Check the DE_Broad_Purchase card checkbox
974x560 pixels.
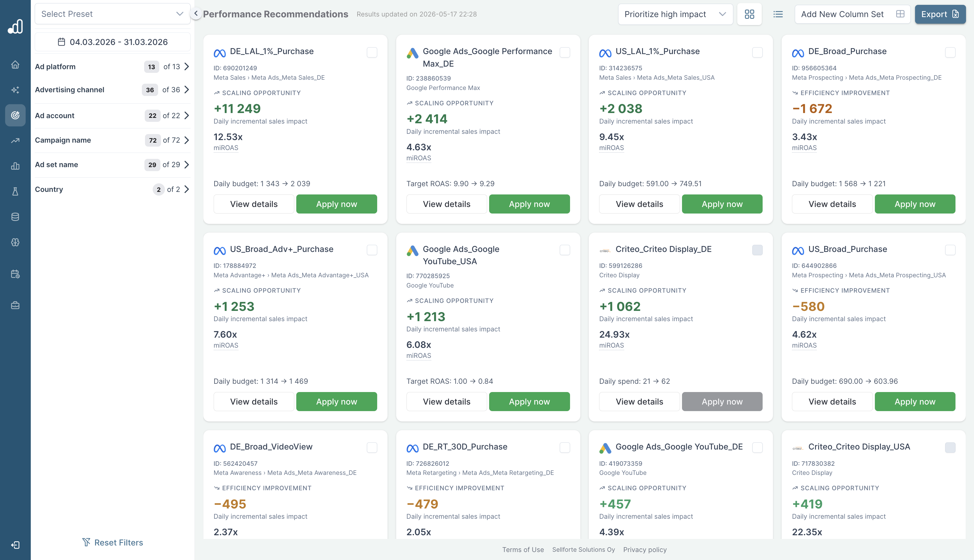[x=950, y=52]
